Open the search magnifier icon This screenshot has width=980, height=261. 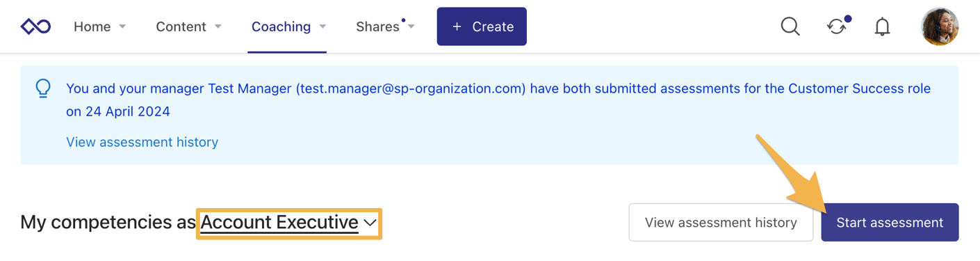pyautogui.click(x=790, y=26)
